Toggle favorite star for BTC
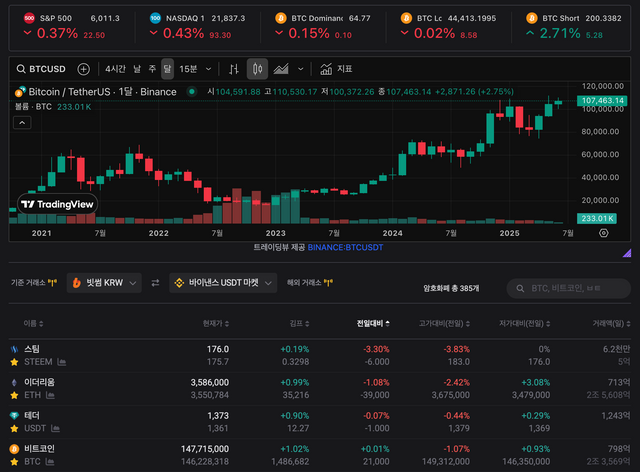The image size is (640, 472). click(x=14, y=462)
